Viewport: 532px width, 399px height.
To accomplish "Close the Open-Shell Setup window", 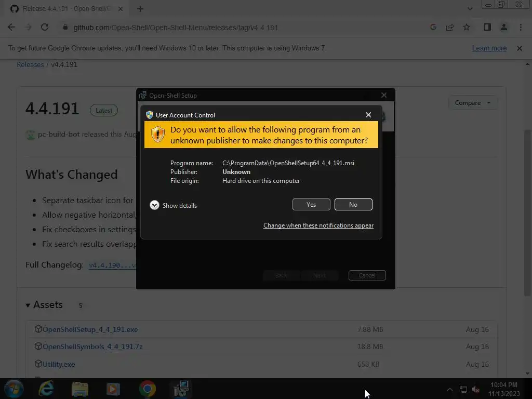I will (384, 96).
